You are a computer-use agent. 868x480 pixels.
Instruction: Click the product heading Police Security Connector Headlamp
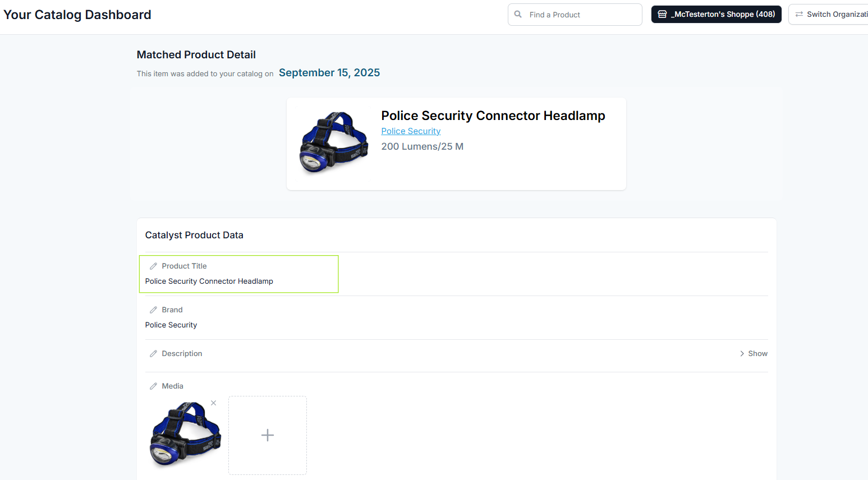(x=493, y=116)
